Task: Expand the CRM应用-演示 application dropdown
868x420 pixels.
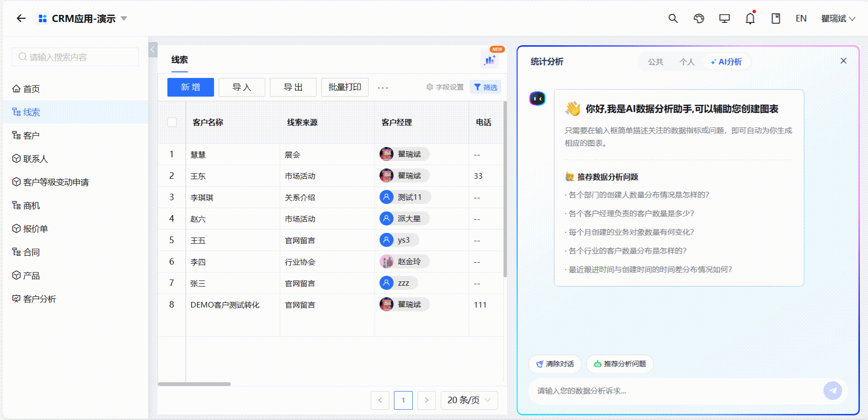Action: tap(124, 19)
